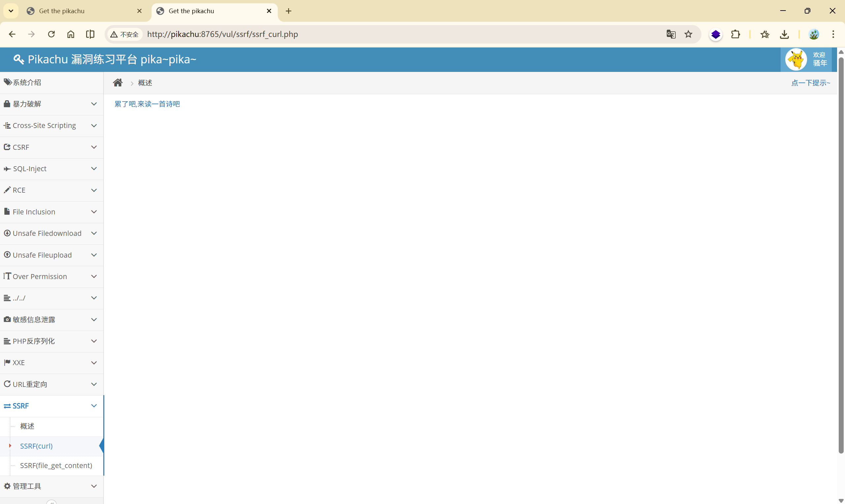Viewport: 845px width, 504px height.
Task: Bookmark this page with star icon
Action: click(688, 34)
